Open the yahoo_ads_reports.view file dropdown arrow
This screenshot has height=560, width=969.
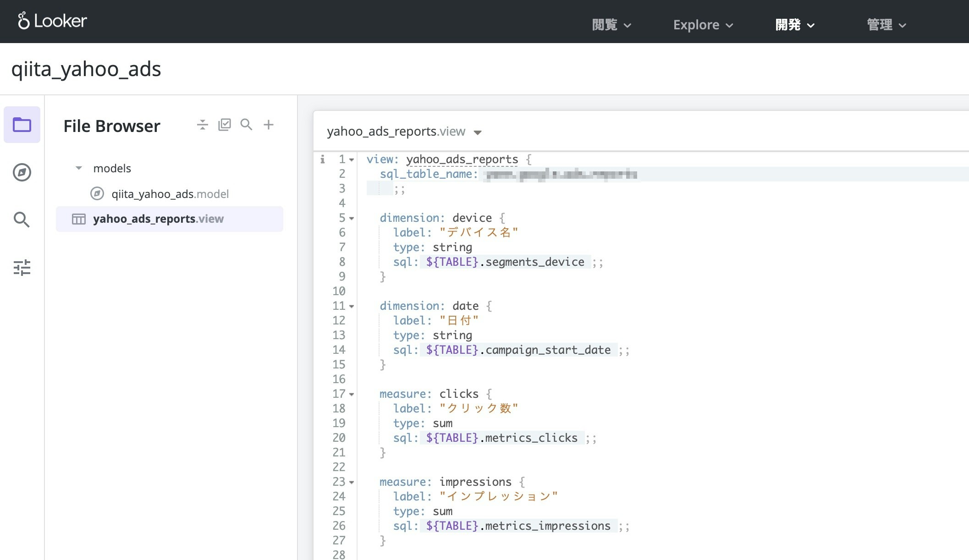pos(478,132)
